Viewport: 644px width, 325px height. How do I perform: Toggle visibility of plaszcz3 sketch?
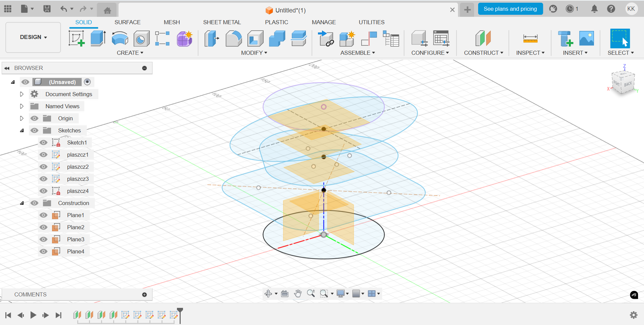[43, 179]
